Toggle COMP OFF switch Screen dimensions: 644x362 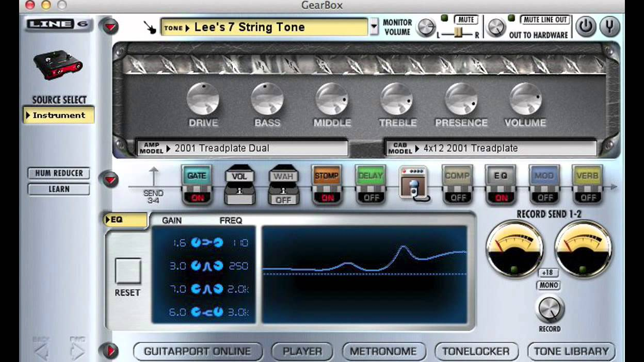pyautogui.click(x=458, y=198)
